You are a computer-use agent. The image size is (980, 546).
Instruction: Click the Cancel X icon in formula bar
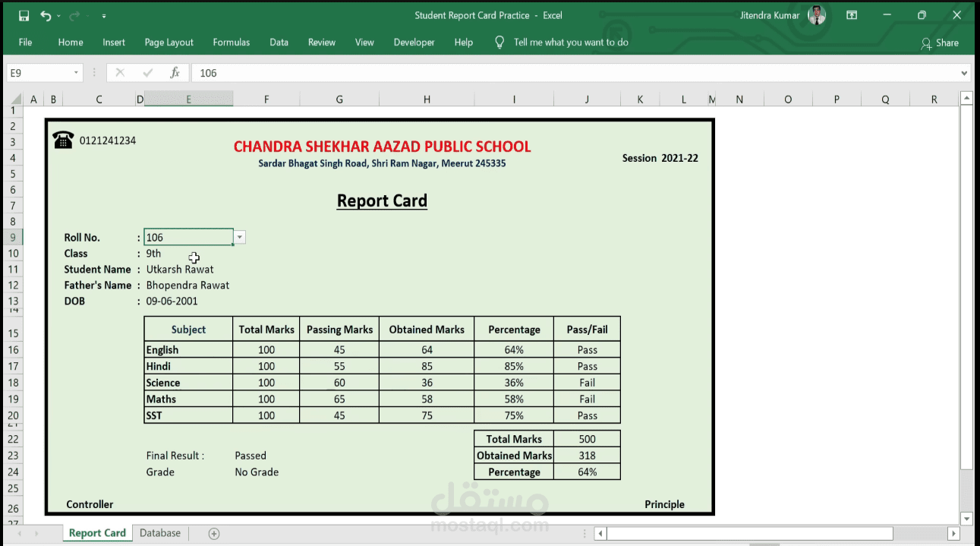coord(120,73)
